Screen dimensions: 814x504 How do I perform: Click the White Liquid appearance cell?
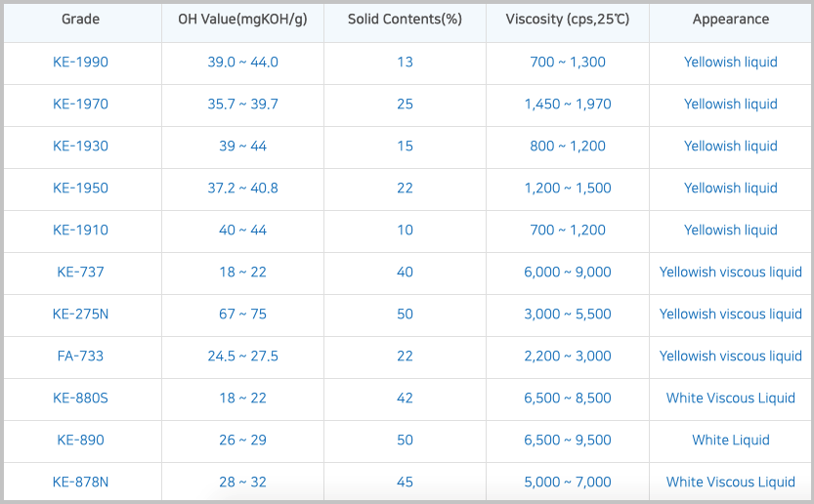pyautogui.click(x=730, y=440)
